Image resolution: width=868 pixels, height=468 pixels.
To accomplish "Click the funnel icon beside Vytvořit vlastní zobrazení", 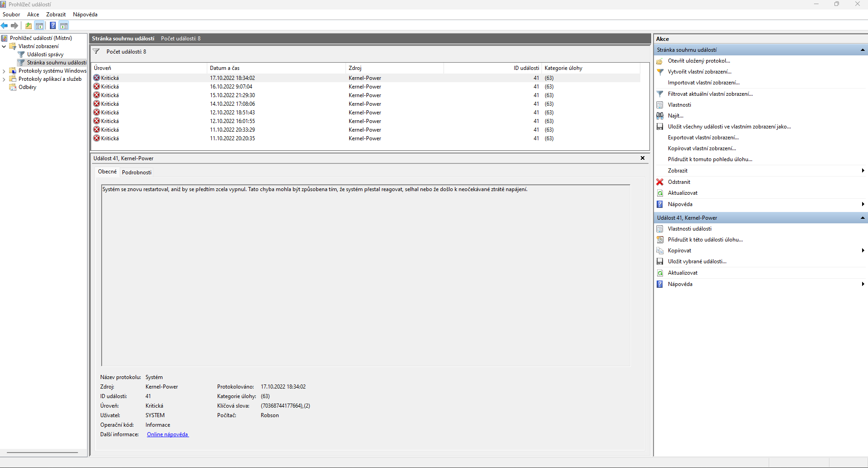I will 660,72.
